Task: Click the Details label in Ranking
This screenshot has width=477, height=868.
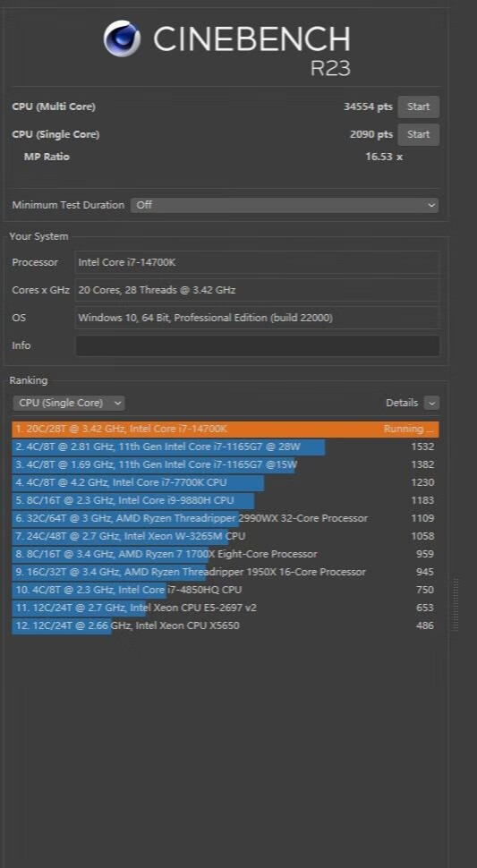Action: coord(402,403)
